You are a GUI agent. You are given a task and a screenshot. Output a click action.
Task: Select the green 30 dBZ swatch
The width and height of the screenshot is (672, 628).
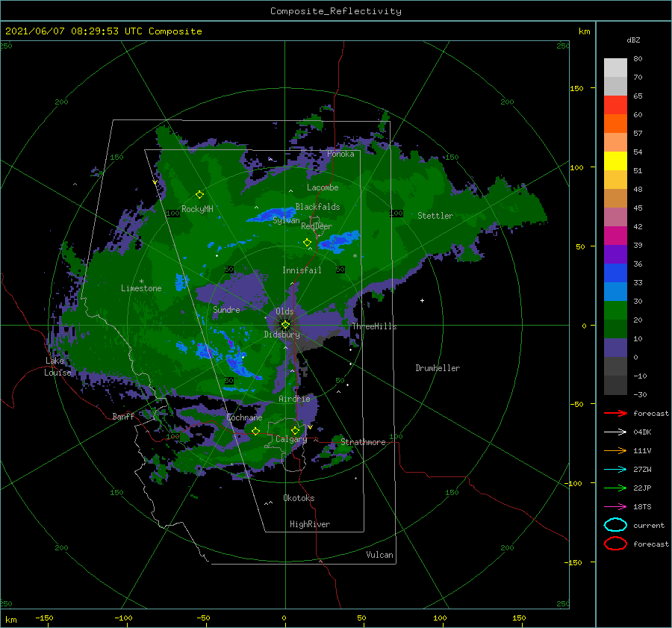click(x=615, y=310)
